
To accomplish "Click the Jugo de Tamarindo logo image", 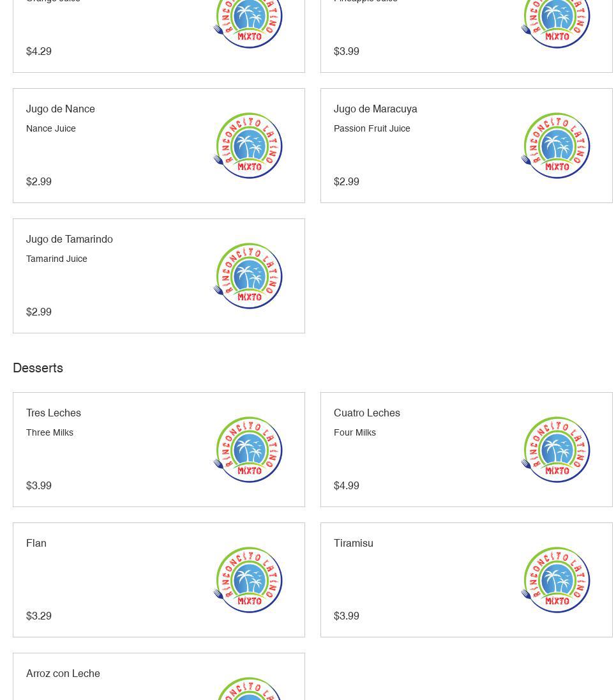I will [x=248, y=276].
